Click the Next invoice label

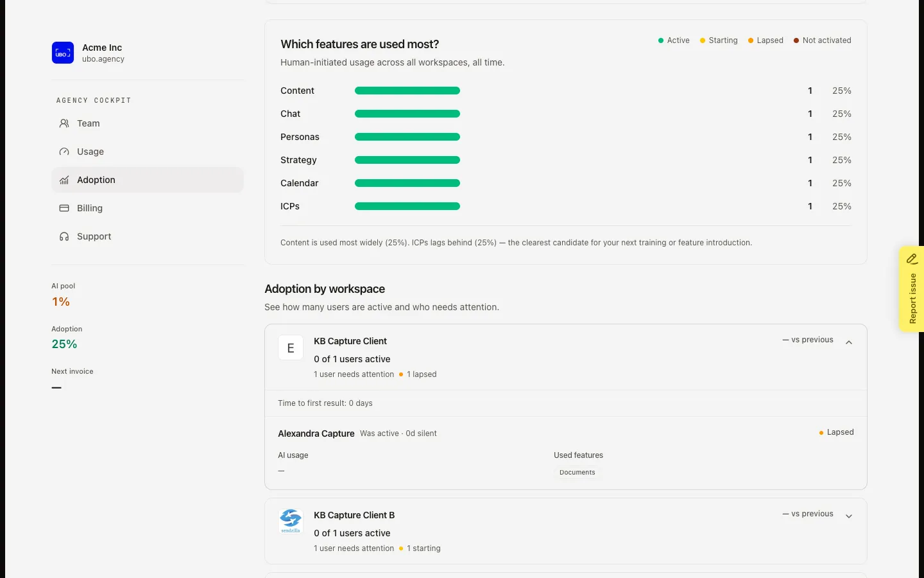(73, 371)
